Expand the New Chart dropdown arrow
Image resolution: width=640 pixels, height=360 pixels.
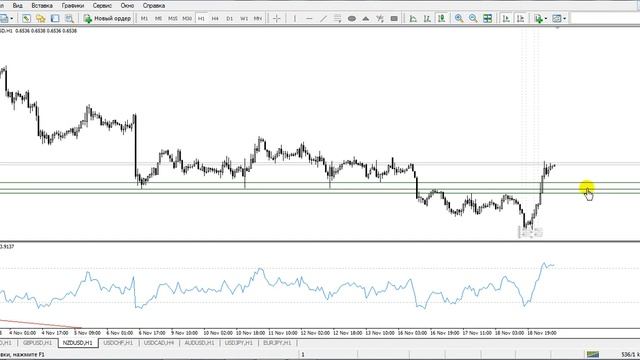tap(11, 18)
